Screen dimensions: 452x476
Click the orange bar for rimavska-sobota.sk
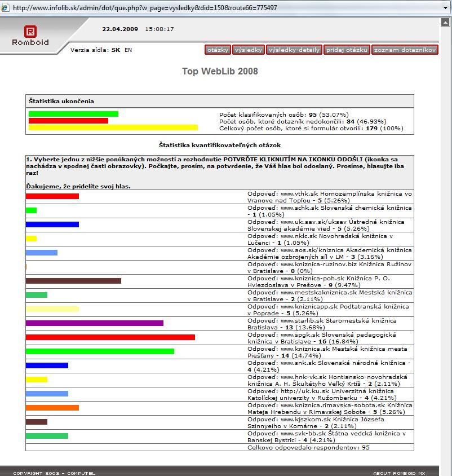click(x=52, y=408)
